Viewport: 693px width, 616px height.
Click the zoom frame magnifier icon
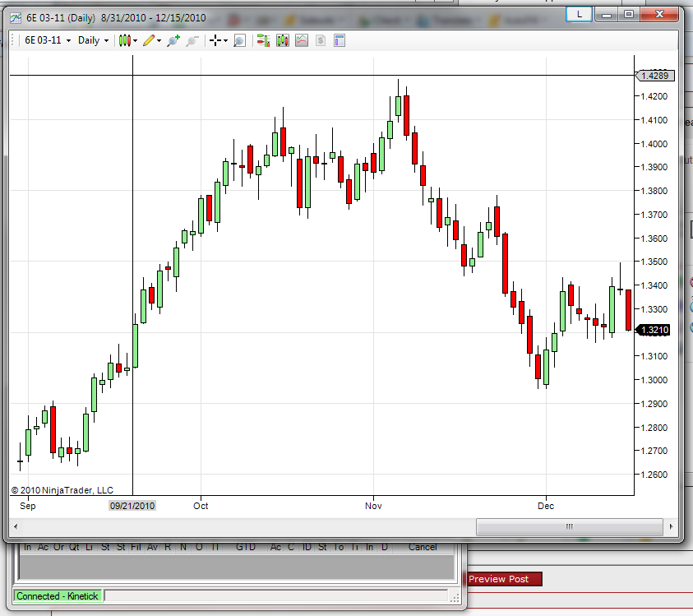239,40
